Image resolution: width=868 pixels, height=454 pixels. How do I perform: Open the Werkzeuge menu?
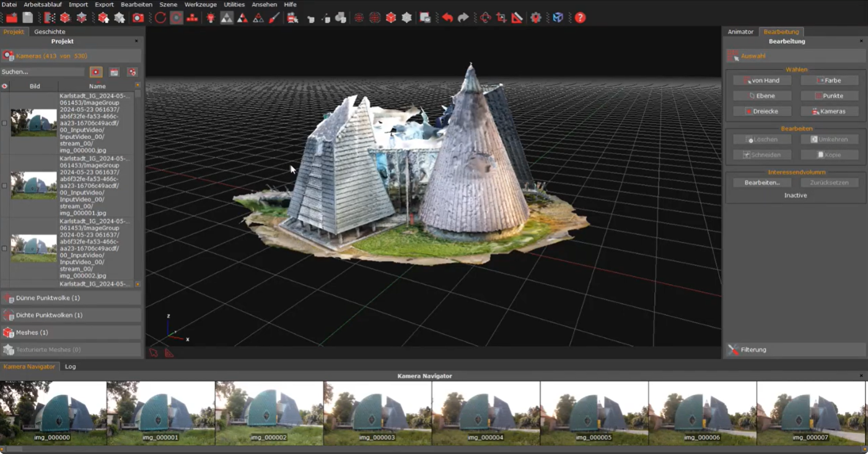(x=200, y=4)
